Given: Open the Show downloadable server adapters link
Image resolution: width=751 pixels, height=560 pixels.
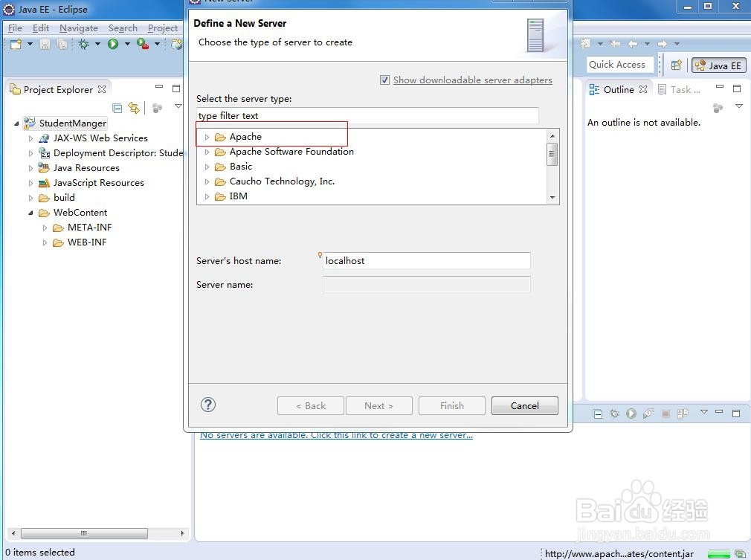Looking at the screenshot, I should [x=473, y=80].
